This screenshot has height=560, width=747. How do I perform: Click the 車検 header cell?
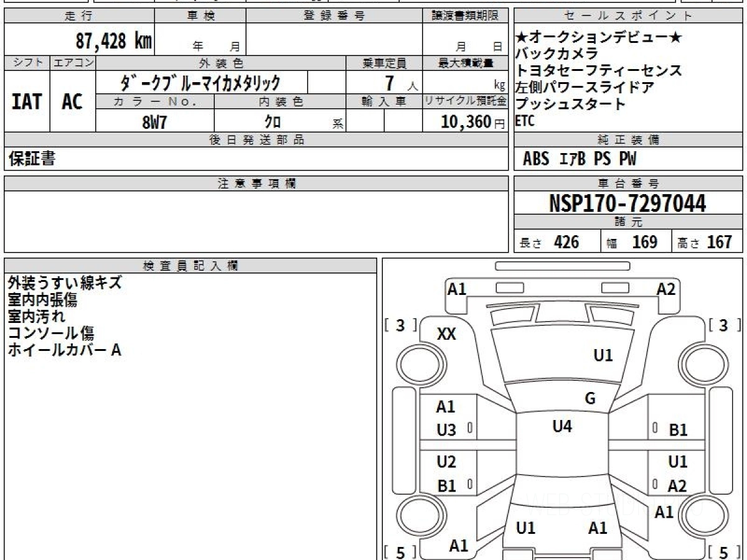[x=200, y=16]
